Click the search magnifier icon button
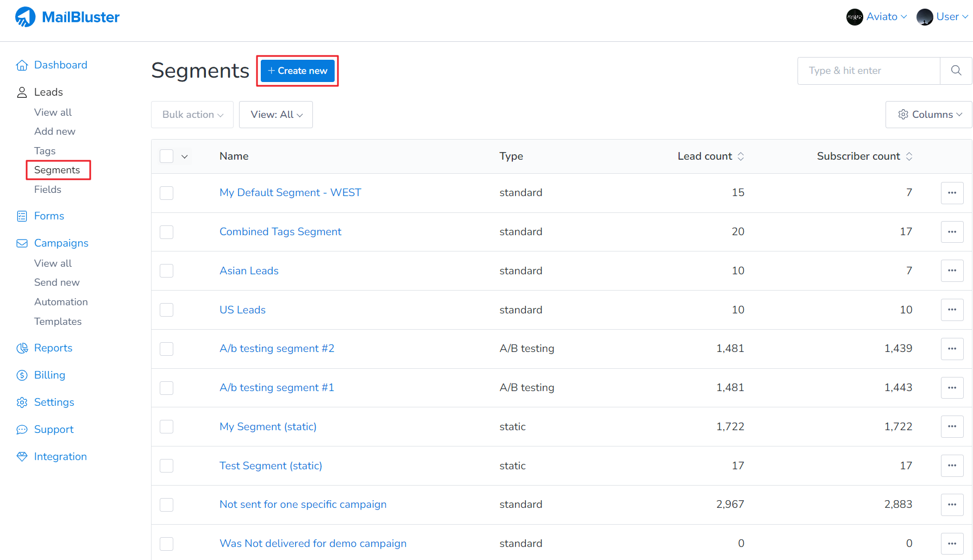 coord(956,71)
